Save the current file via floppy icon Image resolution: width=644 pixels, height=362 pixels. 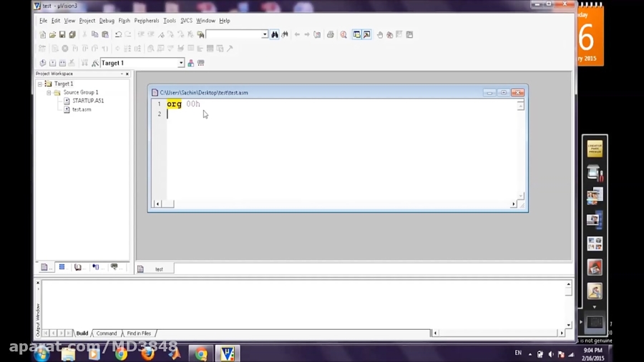[x=62, y=35]
